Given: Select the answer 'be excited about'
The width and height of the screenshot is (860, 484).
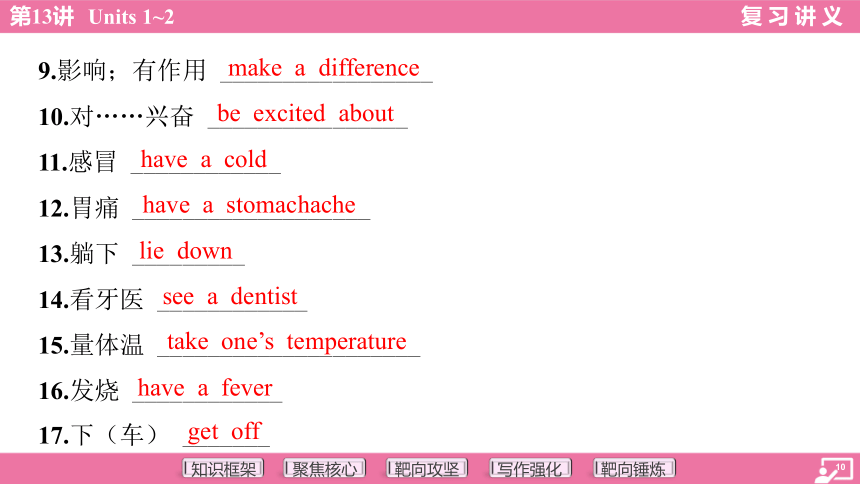Looking at the screenshot, I should point(305,114).
